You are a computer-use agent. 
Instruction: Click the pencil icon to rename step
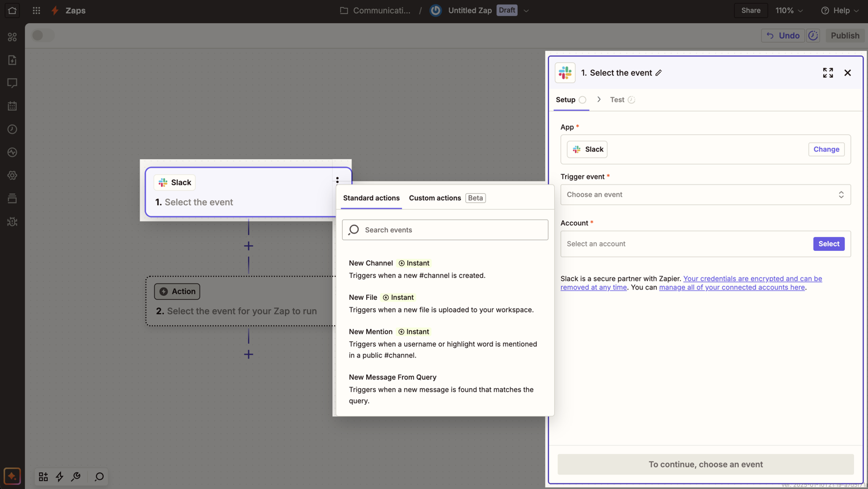click(x=659, y=73)
